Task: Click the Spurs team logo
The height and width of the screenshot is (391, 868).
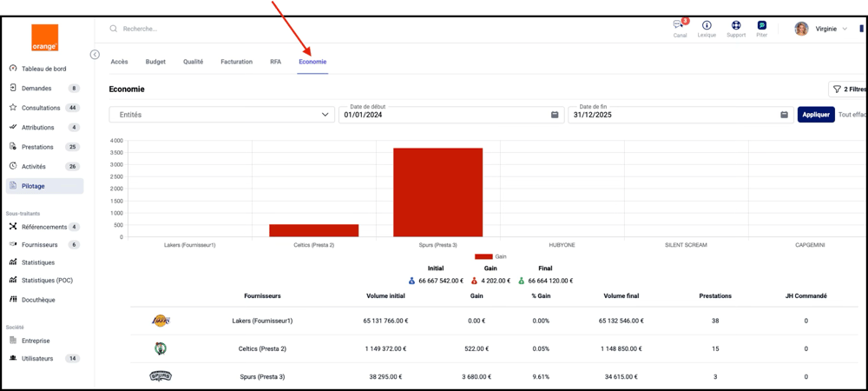Action: 161,376
